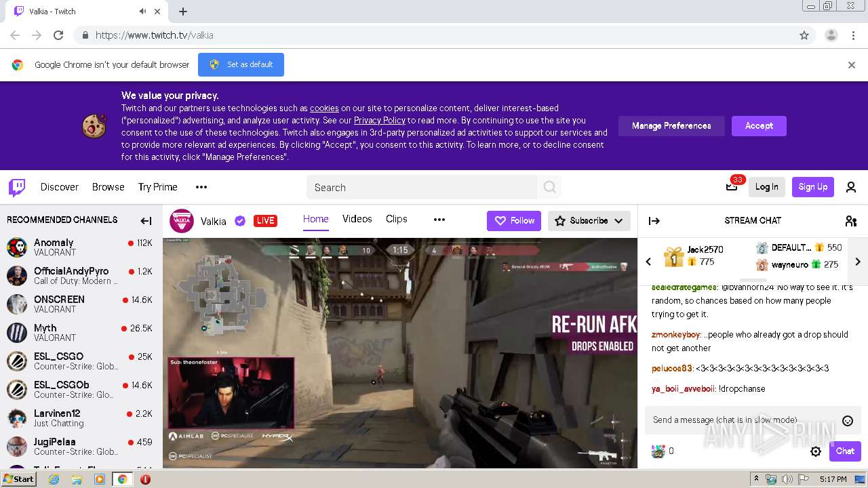Click the Log In button
Viewport: 868px width, 488px height.
(767, 187)
